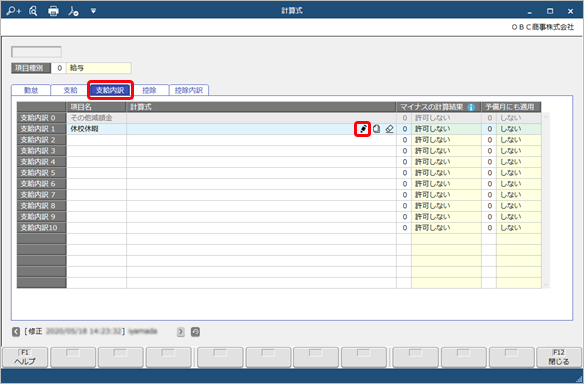Click the 項目名 column header
This screenshot has width=584, height=384.
(96, 107)
